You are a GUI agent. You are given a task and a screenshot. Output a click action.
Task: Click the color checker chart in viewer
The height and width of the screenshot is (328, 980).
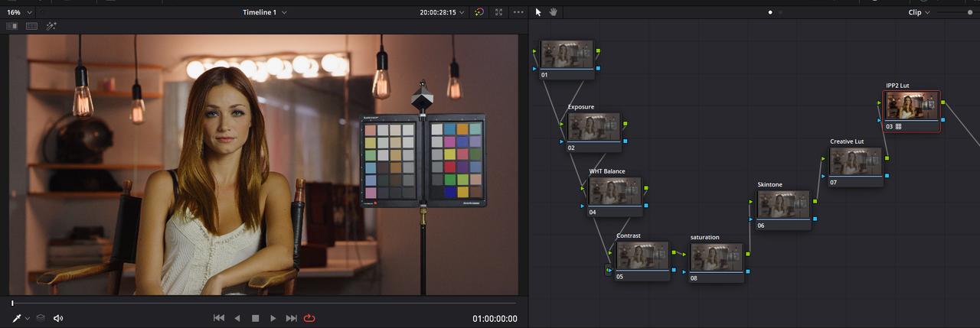click(423, 161)
